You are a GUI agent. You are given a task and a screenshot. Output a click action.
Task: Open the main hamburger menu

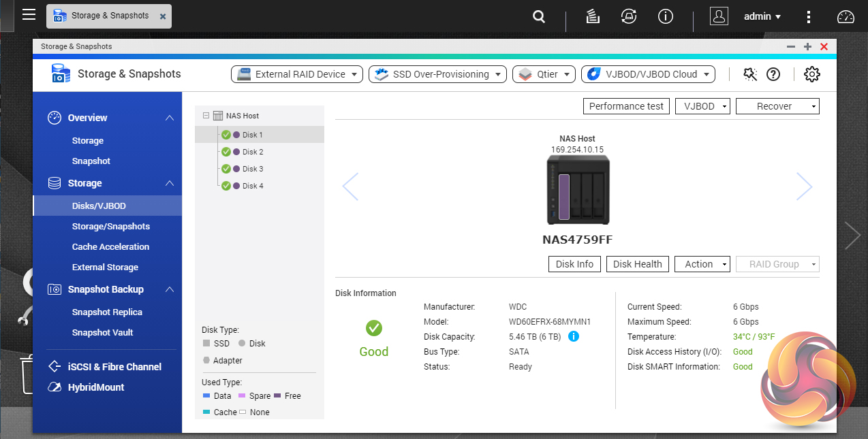[x=29, y=15]
